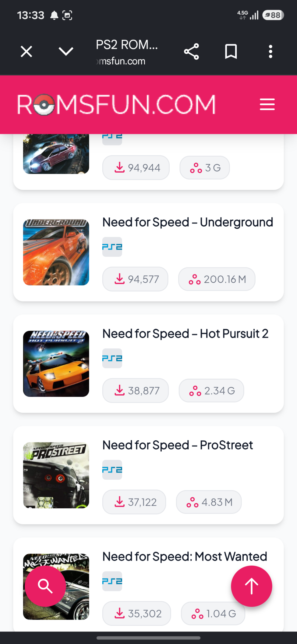Tap the scroll-to-top arrow button
The height and width of the screenshot is (644, 297).
click(251, 586)
